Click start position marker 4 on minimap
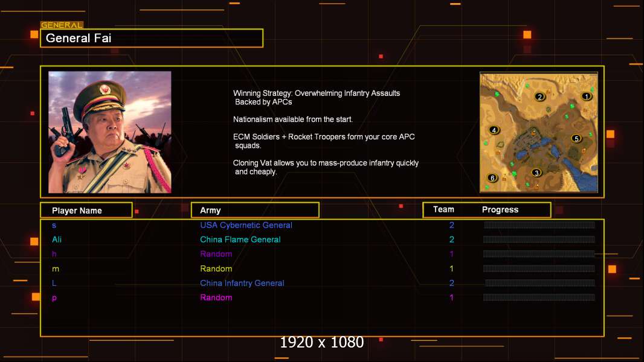Screen dimensions: 644x362 [x=494, y=130]
